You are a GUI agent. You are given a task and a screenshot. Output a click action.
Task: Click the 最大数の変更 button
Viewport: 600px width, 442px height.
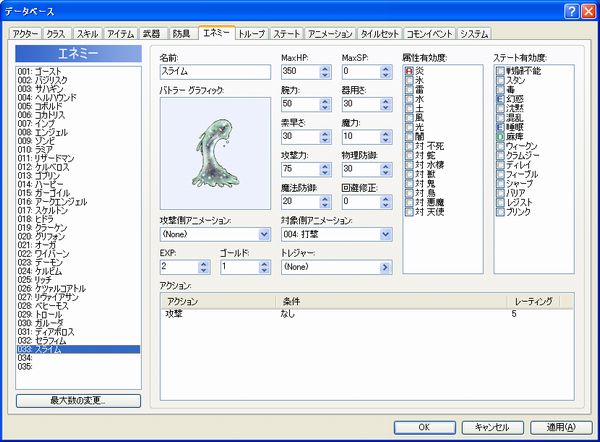pos(78,401)
